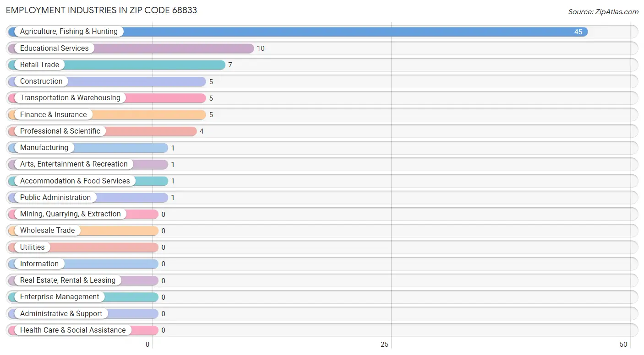Screen dimensions: 644x355
Task: Select the Educational Services label
Action: pos(54,48)
